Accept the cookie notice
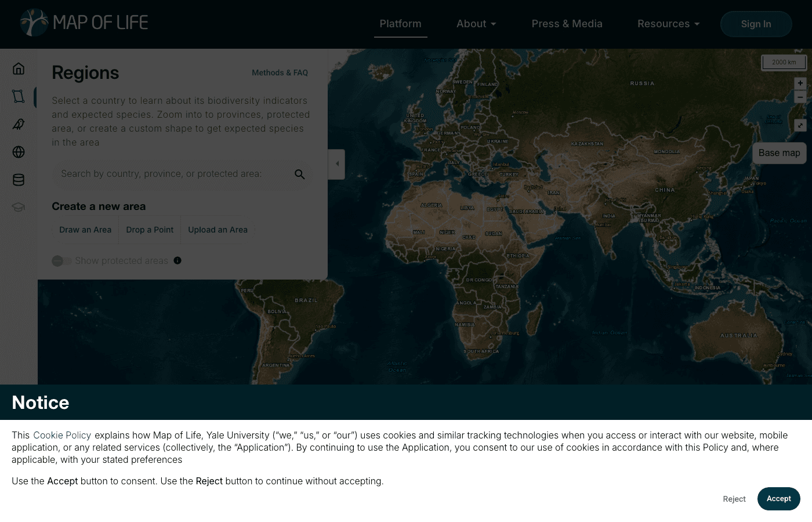 coord(778,499)
